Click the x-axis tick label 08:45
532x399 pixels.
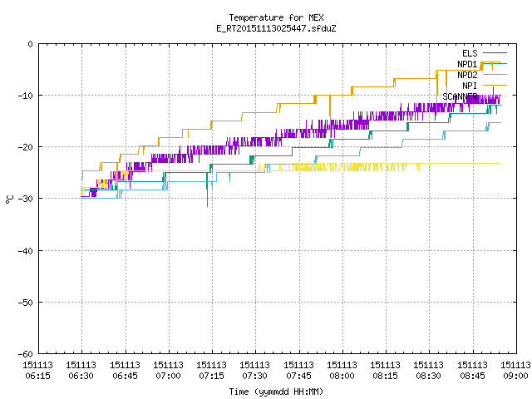472,376
